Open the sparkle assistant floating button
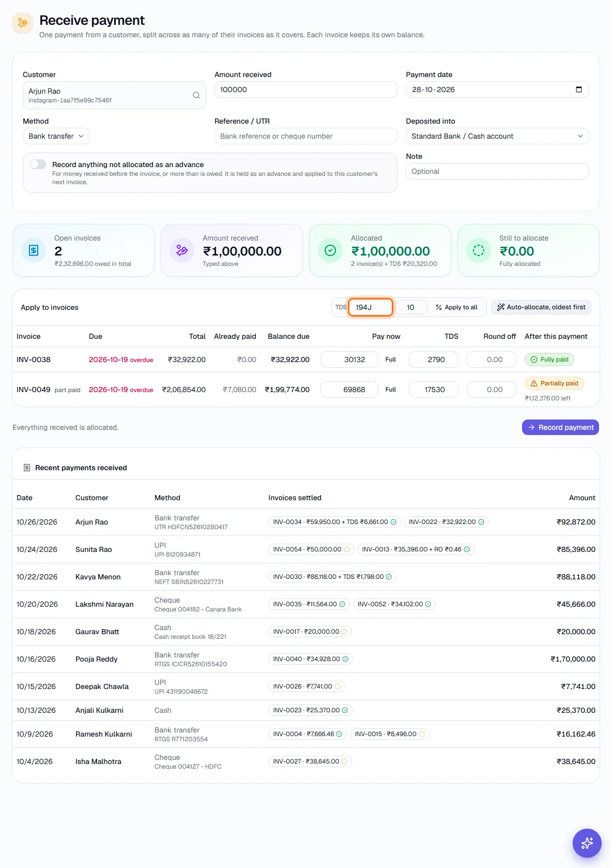This screenshot has height=868, width=612. coord(587,843)
